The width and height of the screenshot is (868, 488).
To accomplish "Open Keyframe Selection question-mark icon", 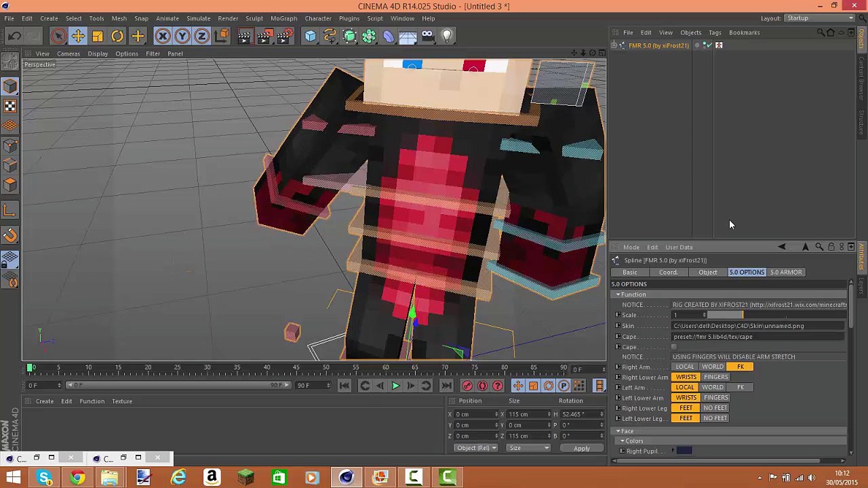I will coord(497,386).
